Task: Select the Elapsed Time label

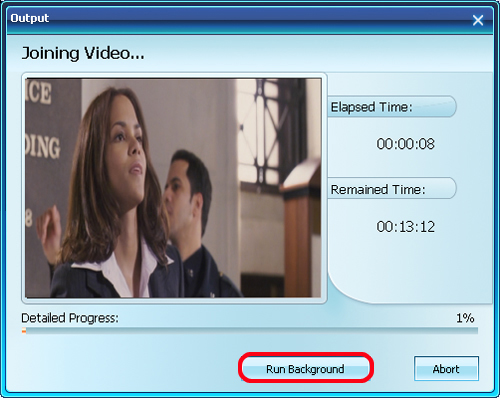Action: tap(371, 107)
